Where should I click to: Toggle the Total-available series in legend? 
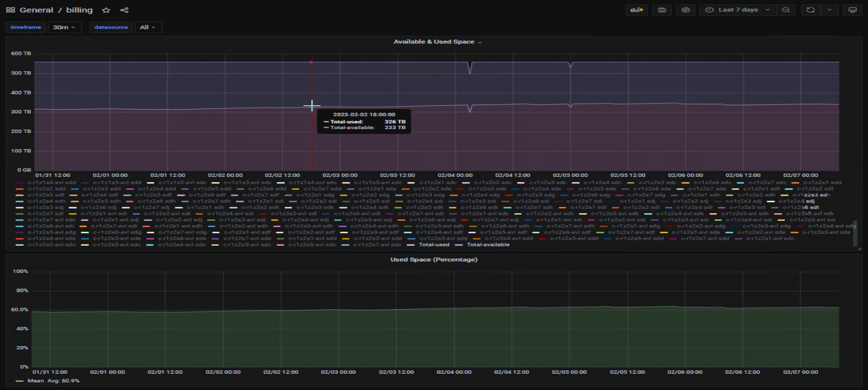tap(487, 245)
